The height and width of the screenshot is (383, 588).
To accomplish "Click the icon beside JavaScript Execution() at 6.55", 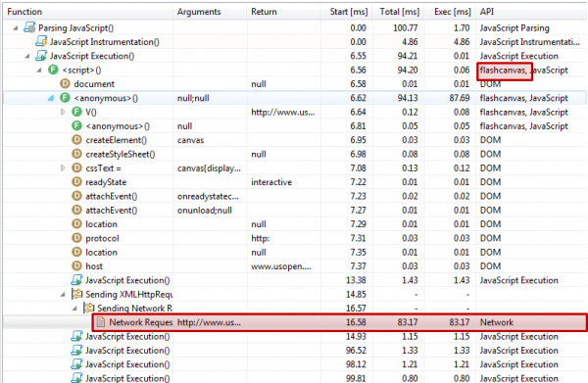I will pyautogui.click(x=41, y=56).
